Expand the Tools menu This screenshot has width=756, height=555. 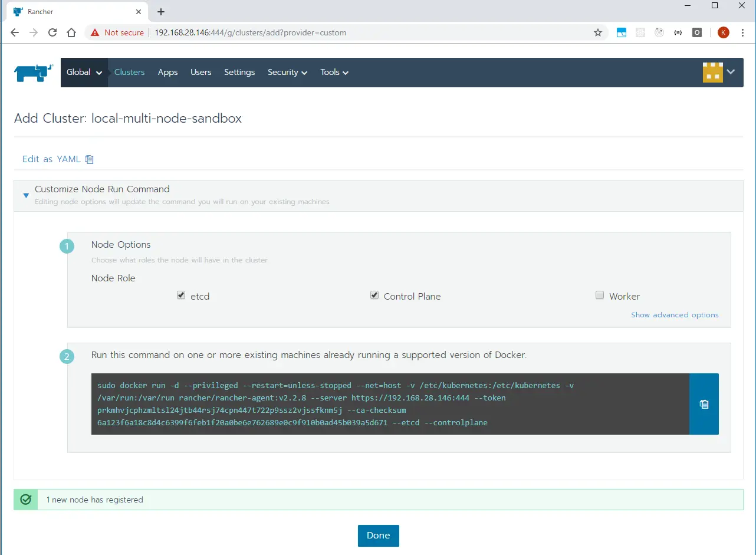334,73
